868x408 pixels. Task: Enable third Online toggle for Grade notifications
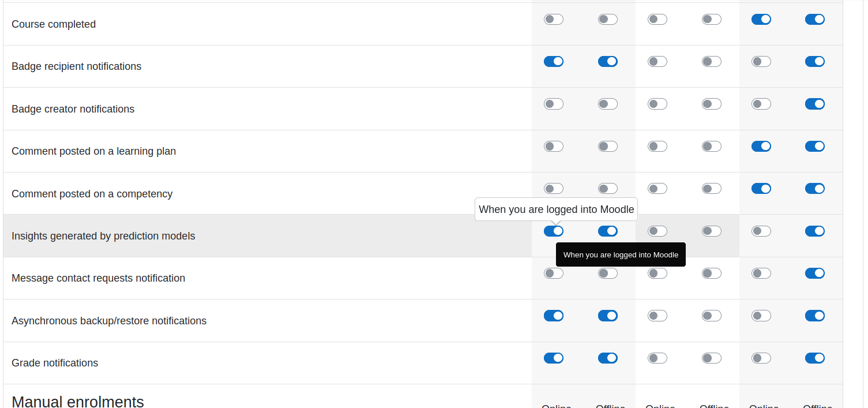761,358
